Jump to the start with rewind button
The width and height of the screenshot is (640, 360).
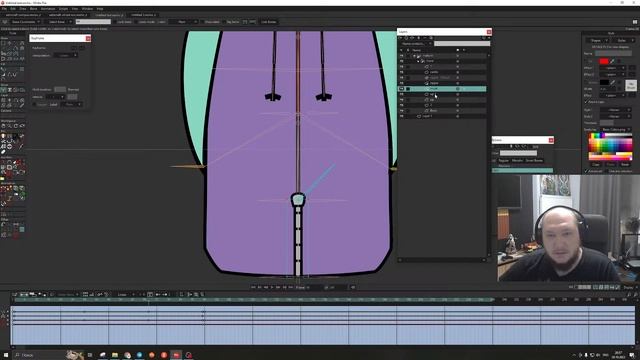[253, 287]
